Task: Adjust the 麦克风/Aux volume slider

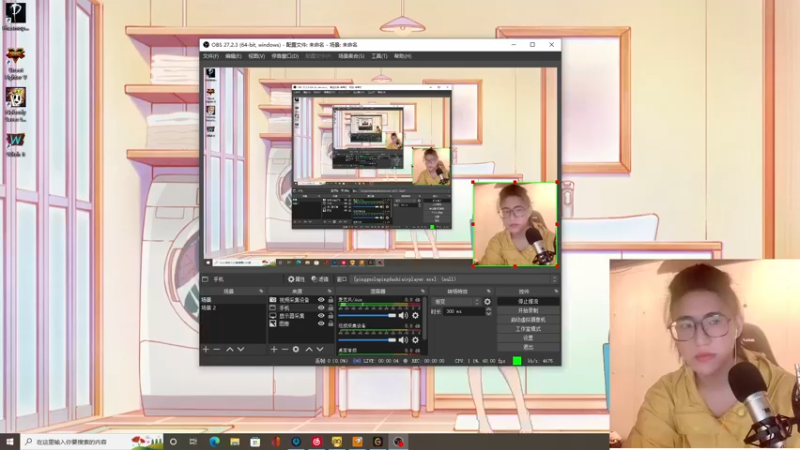Action: [367, 315]
